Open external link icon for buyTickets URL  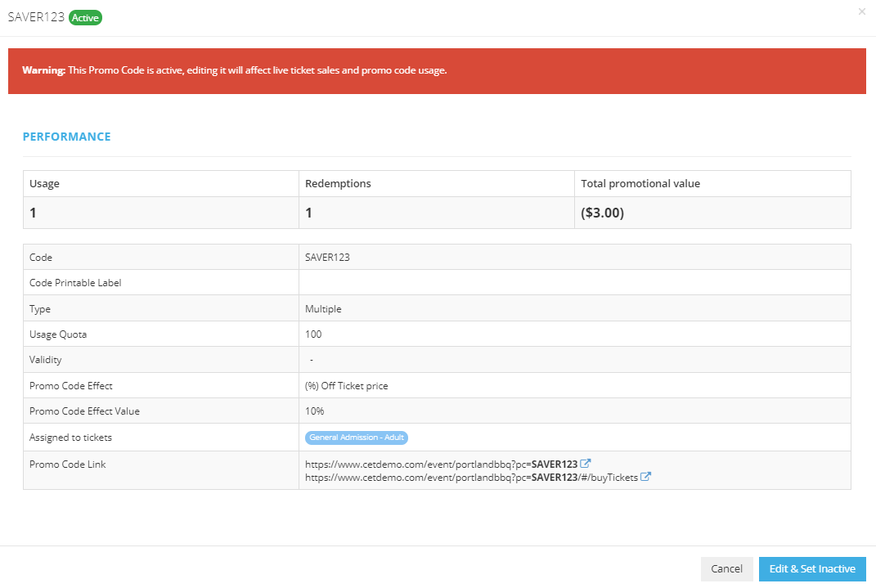click(x=645, y=477)
